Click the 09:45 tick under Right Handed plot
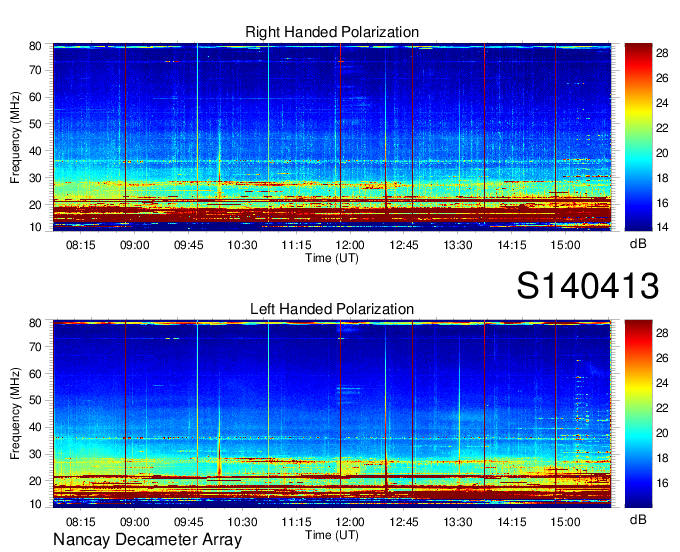Screen dimensions: 680x552 188,245
